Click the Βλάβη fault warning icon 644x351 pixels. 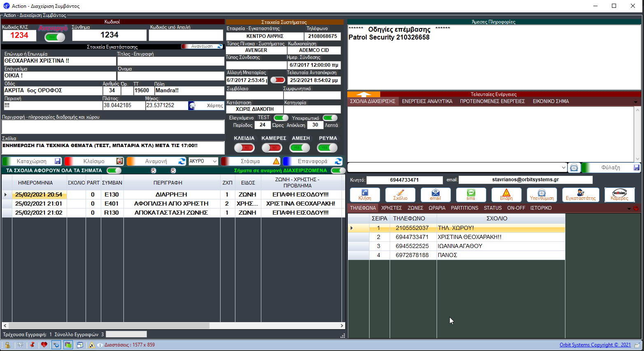pyautogui.click(x=506, y=194)
